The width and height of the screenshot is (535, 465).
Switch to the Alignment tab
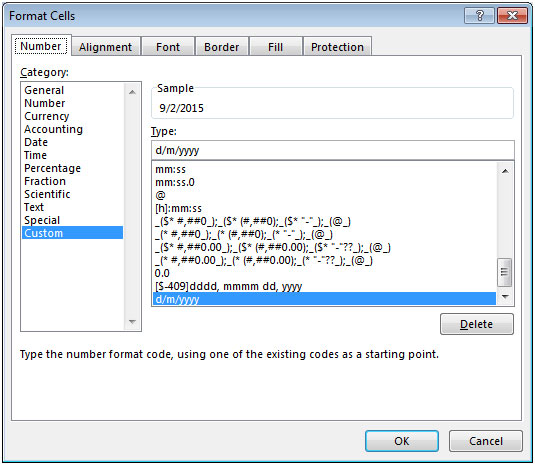coord(105,47)
